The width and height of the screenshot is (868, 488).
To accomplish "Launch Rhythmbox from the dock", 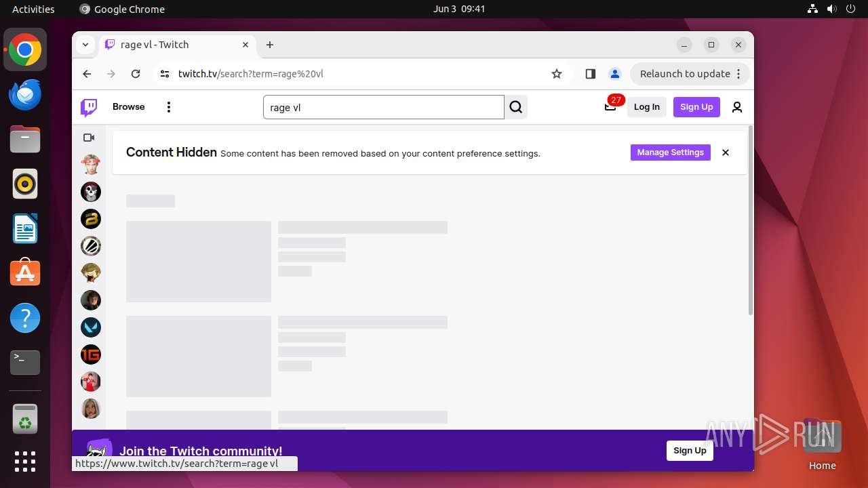I will tap(25, 184).
